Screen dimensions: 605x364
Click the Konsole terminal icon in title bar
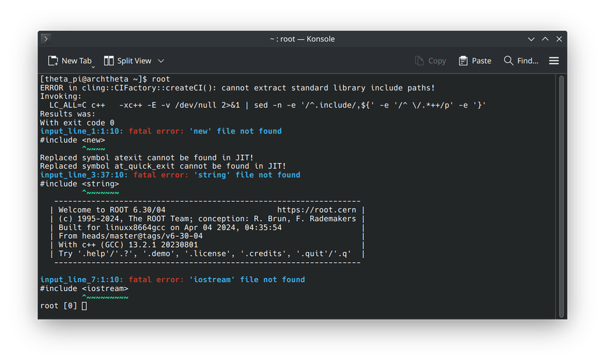tap(46, 39)
